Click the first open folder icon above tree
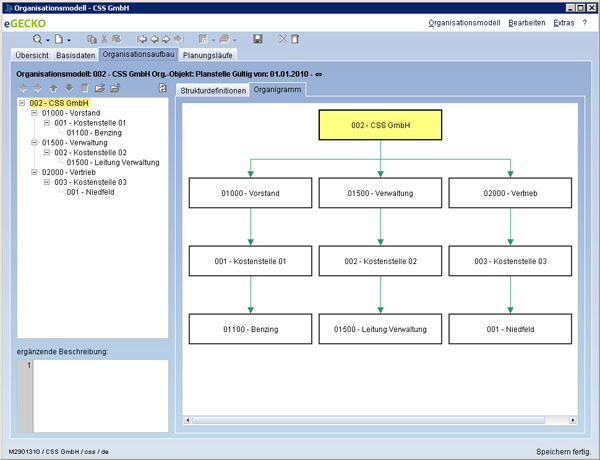 (99, 88)
